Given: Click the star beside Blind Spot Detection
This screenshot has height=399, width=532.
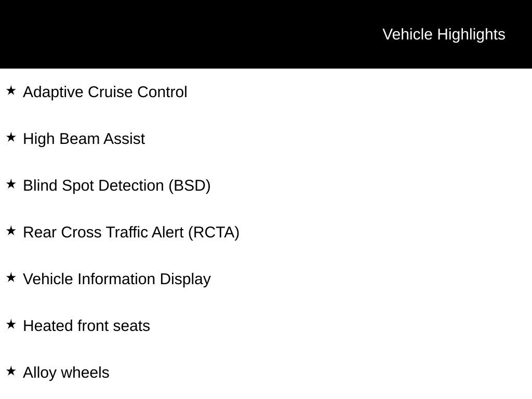Looking at the screenshot, I should point(11,184).
